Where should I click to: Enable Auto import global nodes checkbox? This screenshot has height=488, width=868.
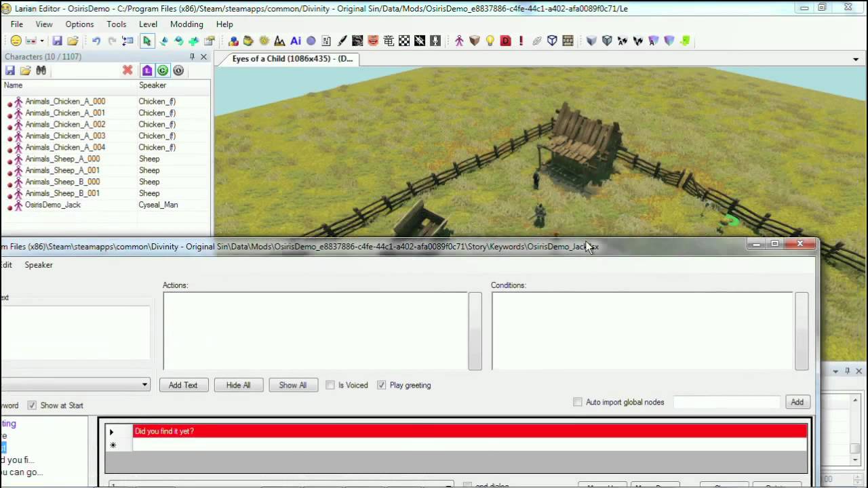click(578, 402)
